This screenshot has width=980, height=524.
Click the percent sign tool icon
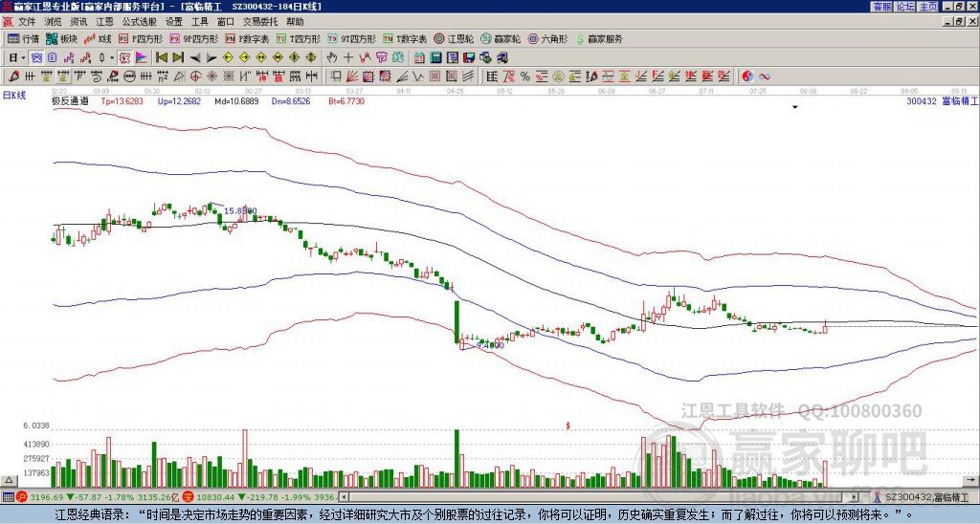pos(525,76)
